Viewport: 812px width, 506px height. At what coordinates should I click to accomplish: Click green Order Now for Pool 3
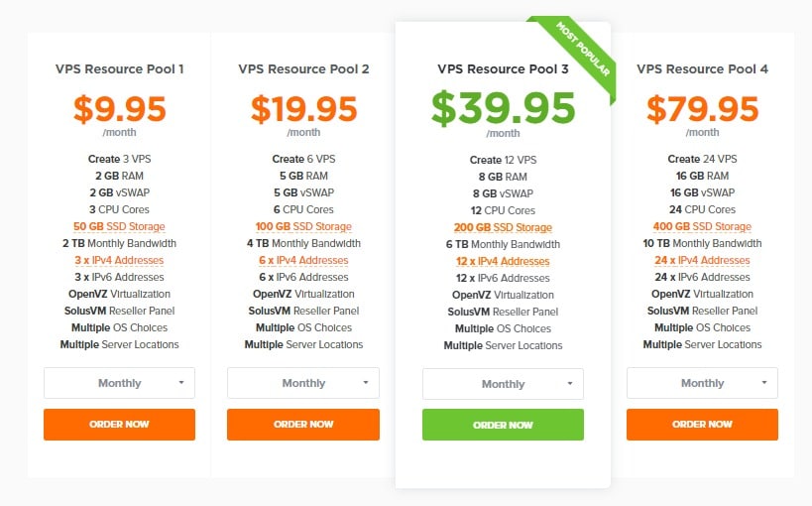coord(503,425)
